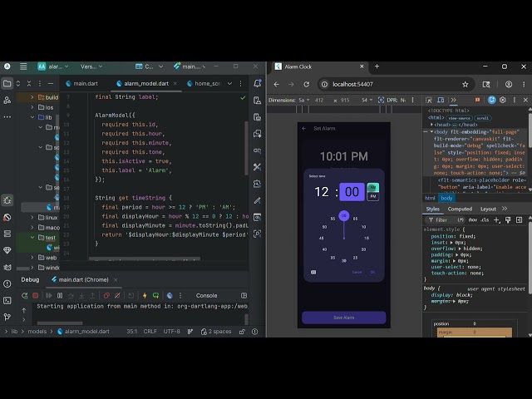Viewport: 532px width, 399px height.
Task: Expand the ios folder in project tree
Action: 32,107
